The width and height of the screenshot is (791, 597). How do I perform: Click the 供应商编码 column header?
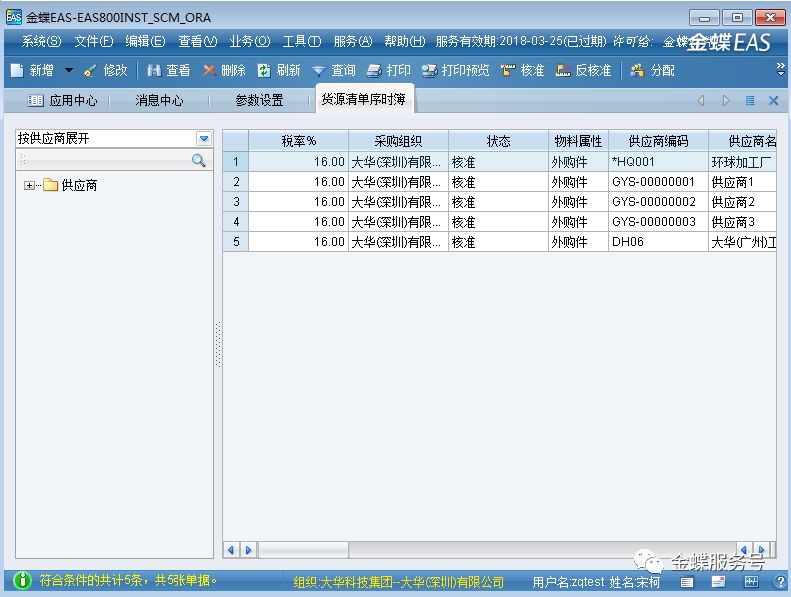click(x=658, y=141)
